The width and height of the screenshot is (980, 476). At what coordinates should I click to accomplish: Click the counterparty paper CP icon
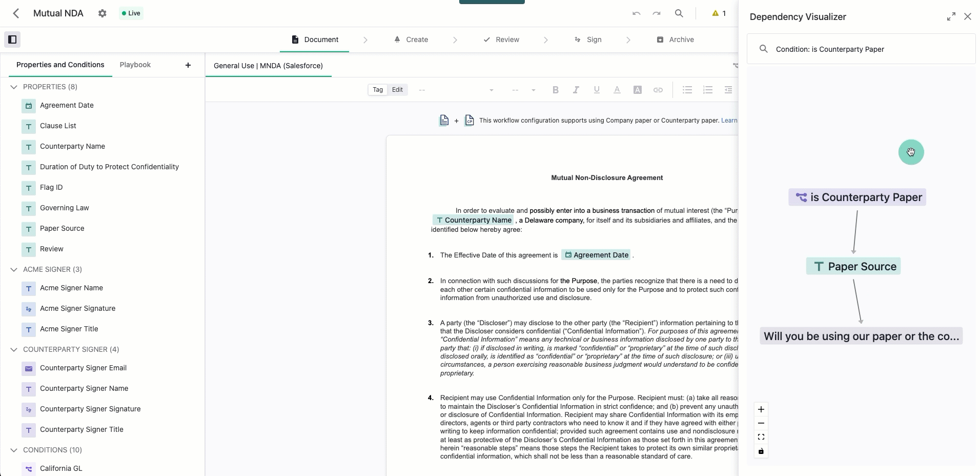(469, 121)
